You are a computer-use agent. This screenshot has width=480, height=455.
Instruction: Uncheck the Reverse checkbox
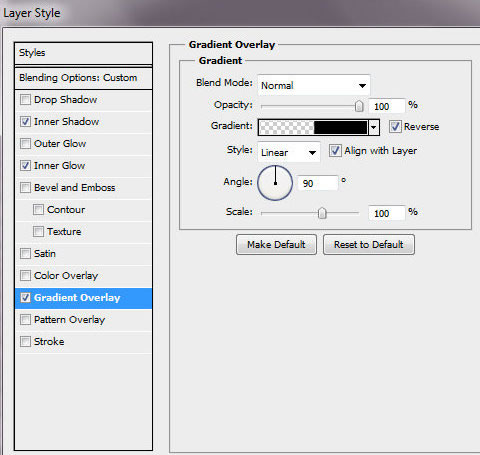(395, 127)
